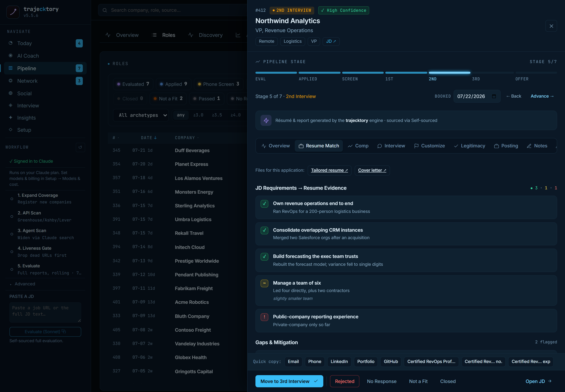
Task: Select the ≥3.5 score filter
Action: (x=217, y=115)
